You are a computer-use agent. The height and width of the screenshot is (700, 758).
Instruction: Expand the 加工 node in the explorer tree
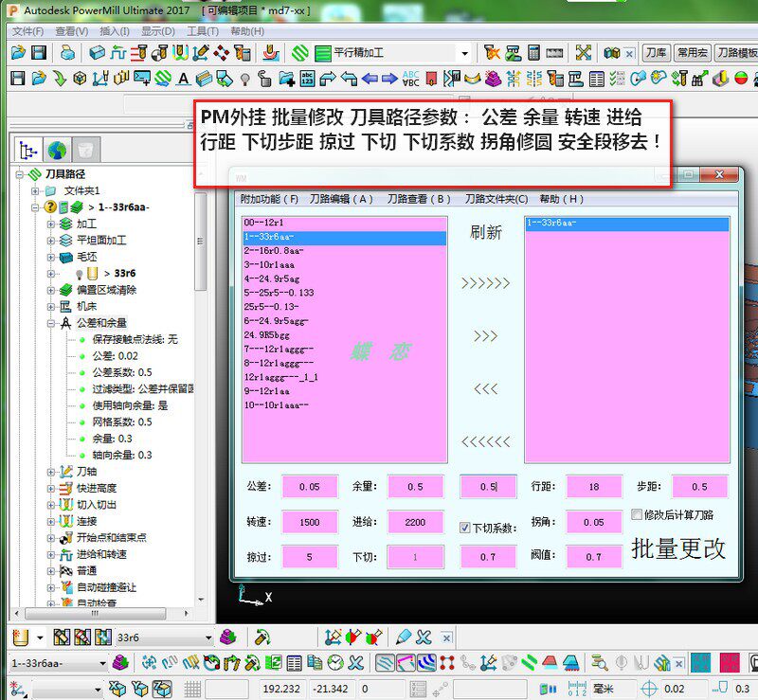52,224
